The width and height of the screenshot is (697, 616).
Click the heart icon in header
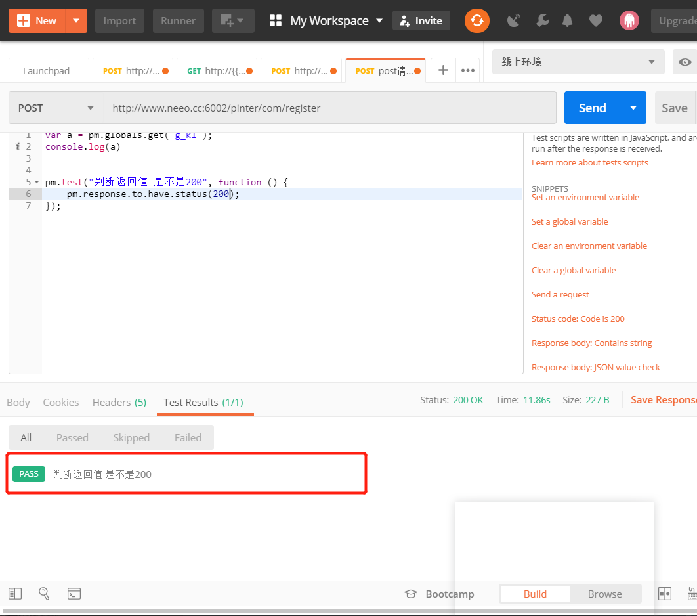coord(596,20)
